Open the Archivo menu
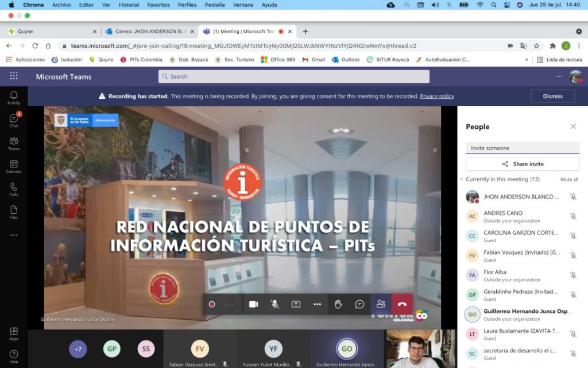The width and height of the screenshot is (588, 368). point(61,5)
